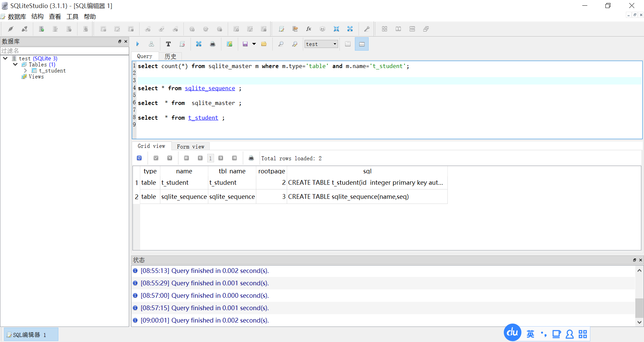This screenshot has width=644, height=342.
Task: Click the Explain query icon
Action: coord(151,44)
